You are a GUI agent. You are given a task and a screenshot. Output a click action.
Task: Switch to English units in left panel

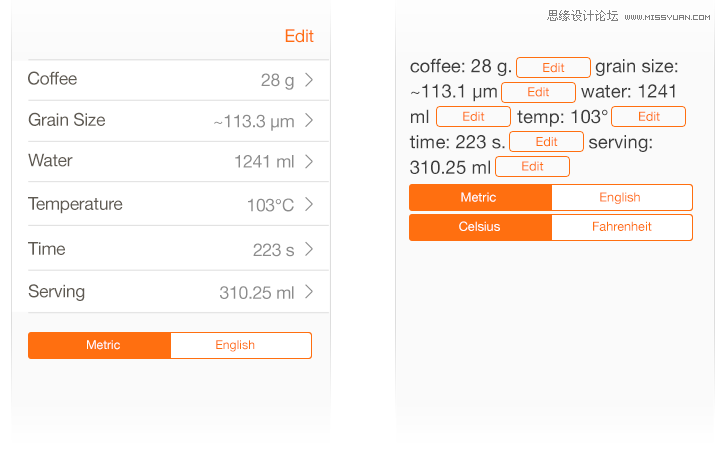click(x=240, y=345)
